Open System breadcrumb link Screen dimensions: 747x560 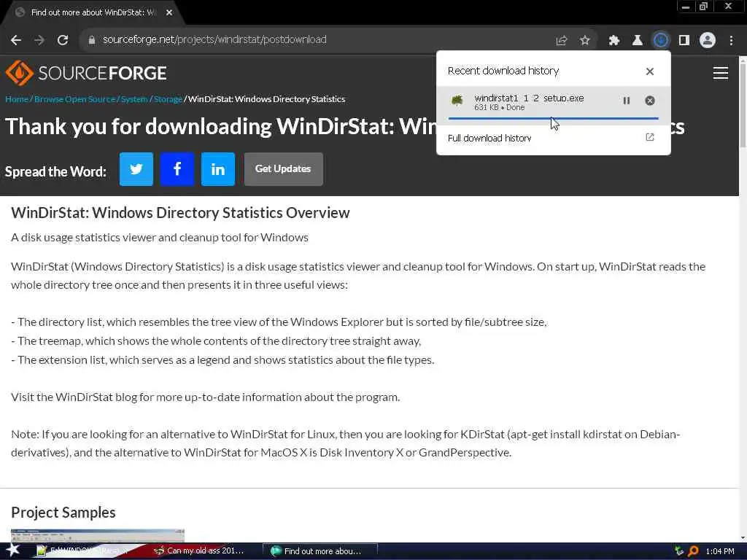[134, 99]
